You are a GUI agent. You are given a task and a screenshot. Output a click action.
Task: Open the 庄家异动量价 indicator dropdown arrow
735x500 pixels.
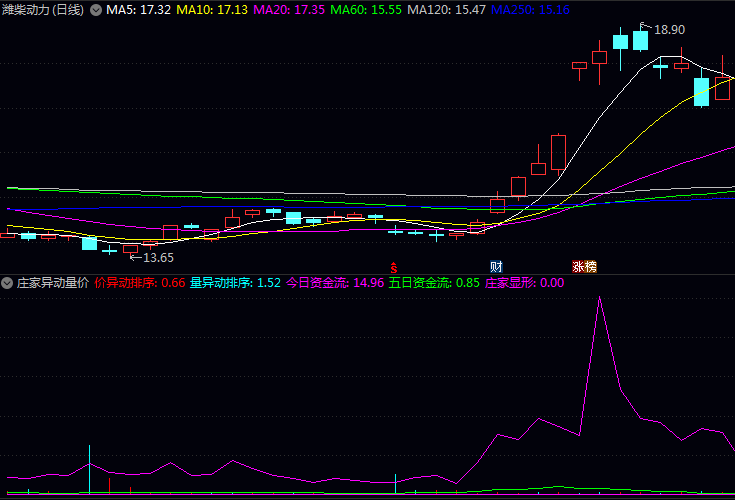coord(7,283)
